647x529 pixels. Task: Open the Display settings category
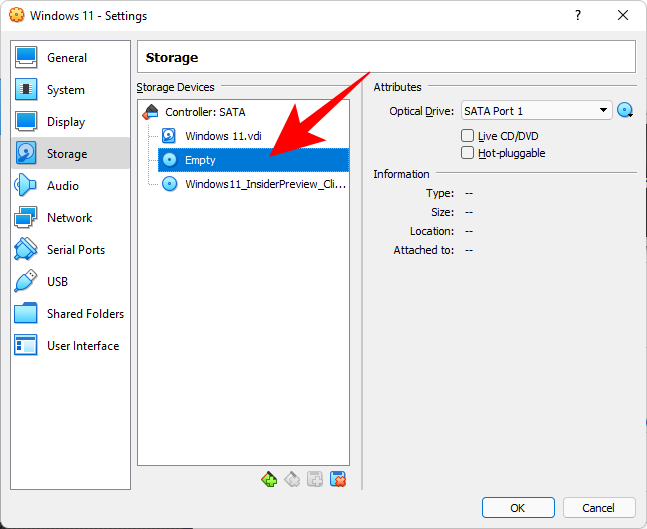(x=65, y=122)
